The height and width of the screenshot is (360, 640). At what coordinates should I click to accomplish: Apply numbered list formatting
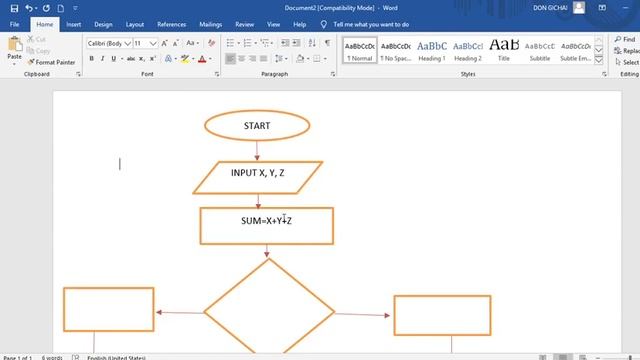click(247, 43)
